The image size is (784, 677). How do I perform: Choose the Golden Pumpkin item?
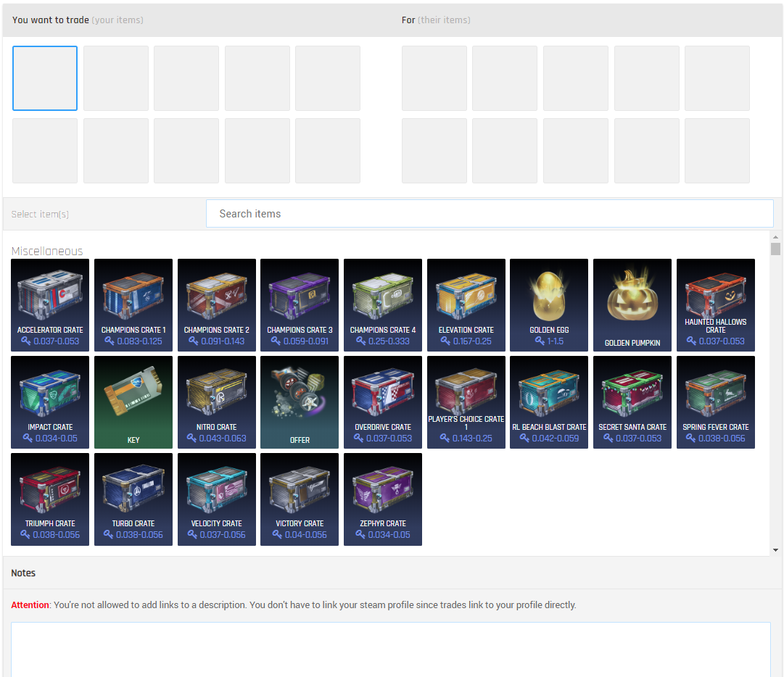pos(632,304)
